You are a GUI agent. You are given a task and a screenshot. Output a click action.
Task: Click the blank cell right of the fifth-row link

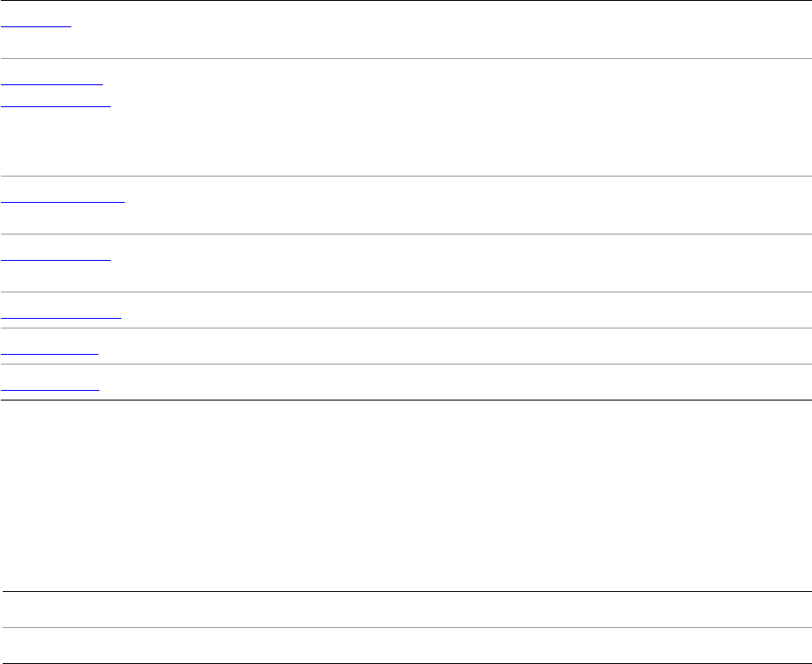click(439, 310)
